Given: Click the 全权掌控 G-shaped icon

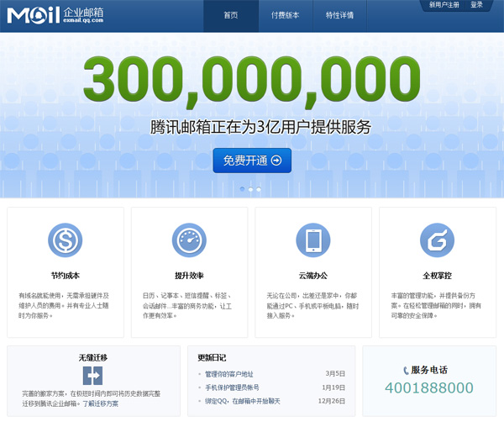Looking at the screenshot, I should tap(437, 240).
